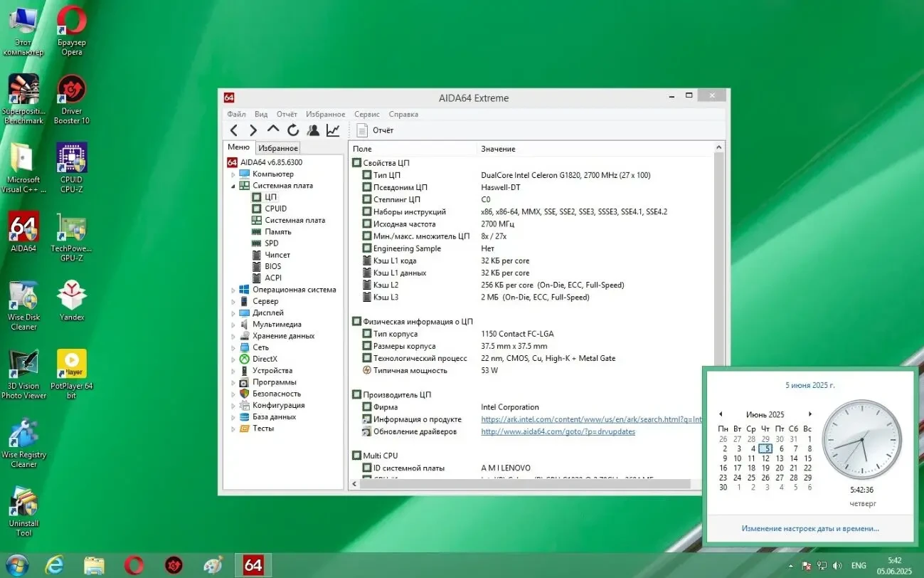
Task: Click the next month arrow on the calendar
Action: pos(810,414)
